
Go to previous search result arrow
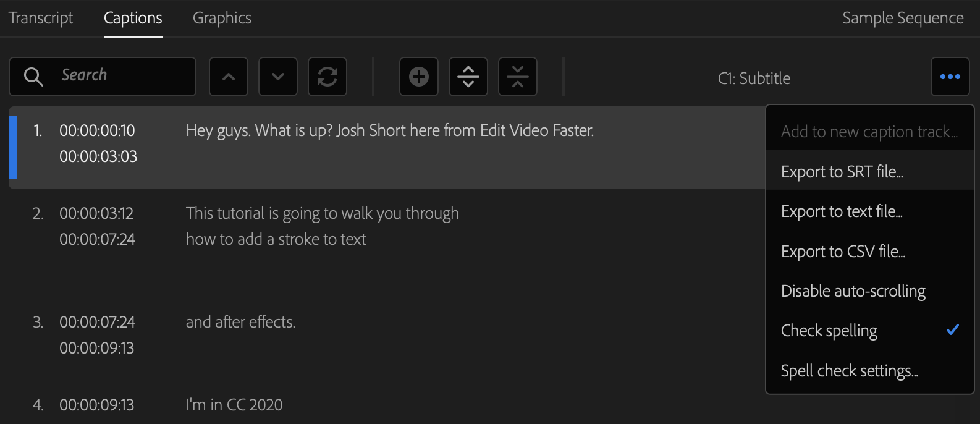[229, 77]
